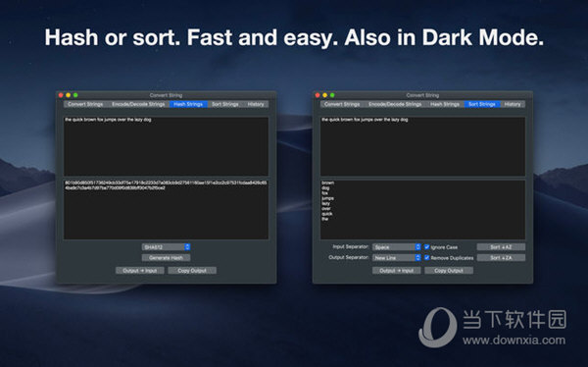Switch to Hash Strings tab in left window
The image size is (588, 367).
pyautogui.click(x=188, y=104)
